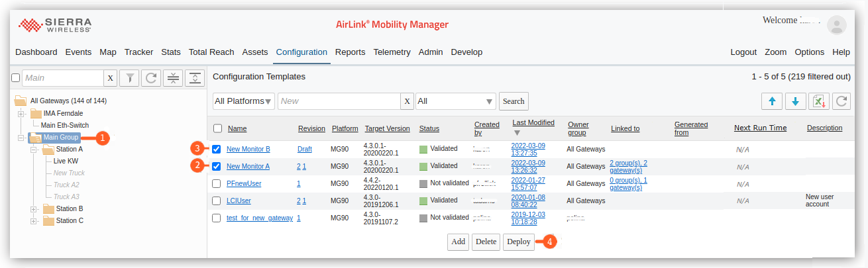Collapse the Main Group tree node
Viewport: 868px width, 268px height.
pyautogui.click(x=21, y=138)
